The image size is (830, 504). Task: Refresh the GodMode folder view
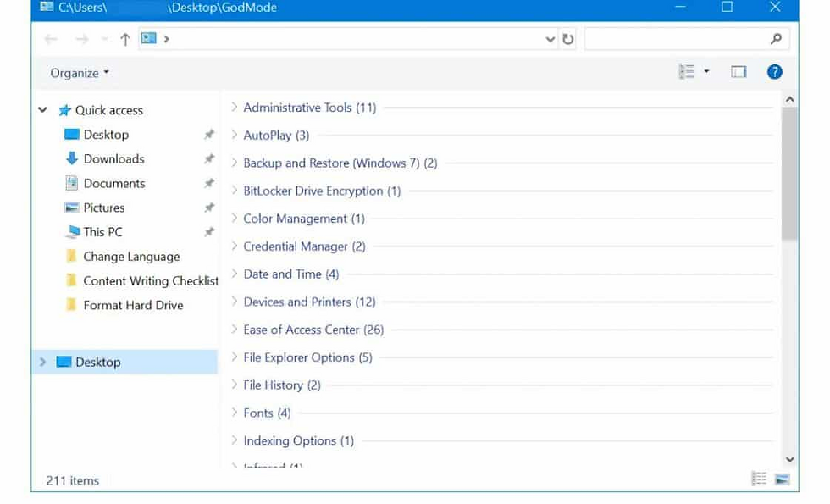(568, 39)
